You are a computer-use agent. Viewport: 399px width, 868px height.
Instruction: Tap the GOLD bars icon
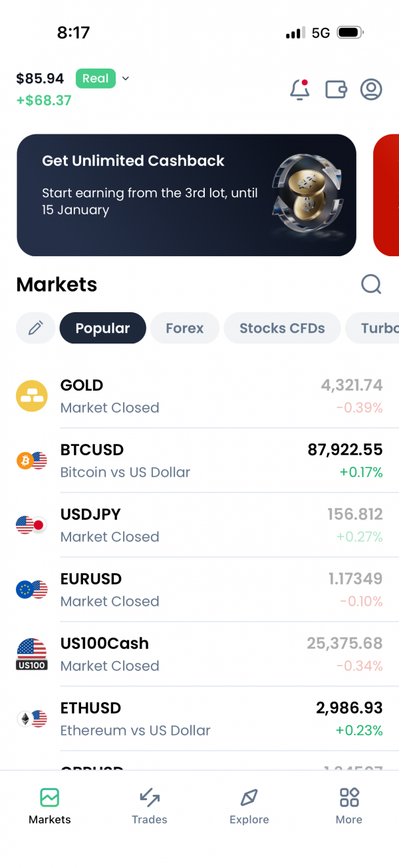coord(32,396)
